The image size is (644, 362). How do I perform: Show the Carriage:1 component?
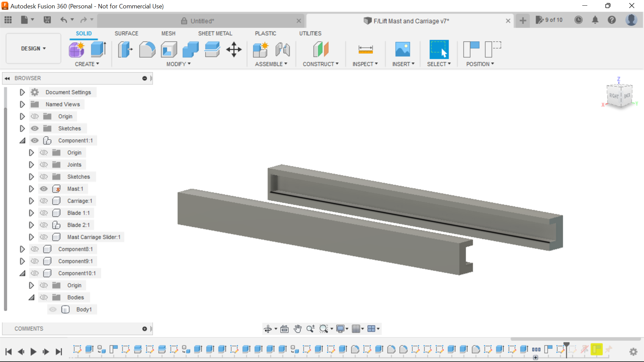pos(44,201)
